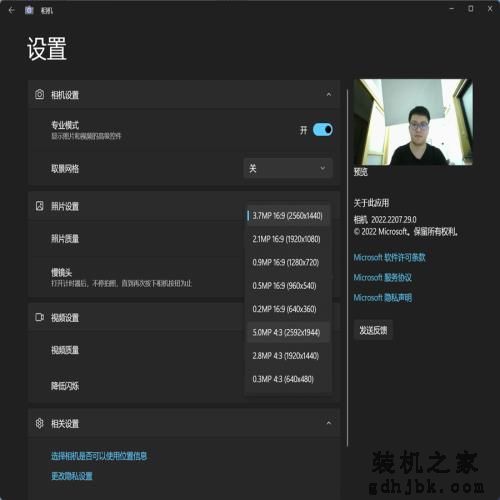Select 0.3MP 4:3 (640x480) option
The image size is (500, 500).
pos(288,379)
